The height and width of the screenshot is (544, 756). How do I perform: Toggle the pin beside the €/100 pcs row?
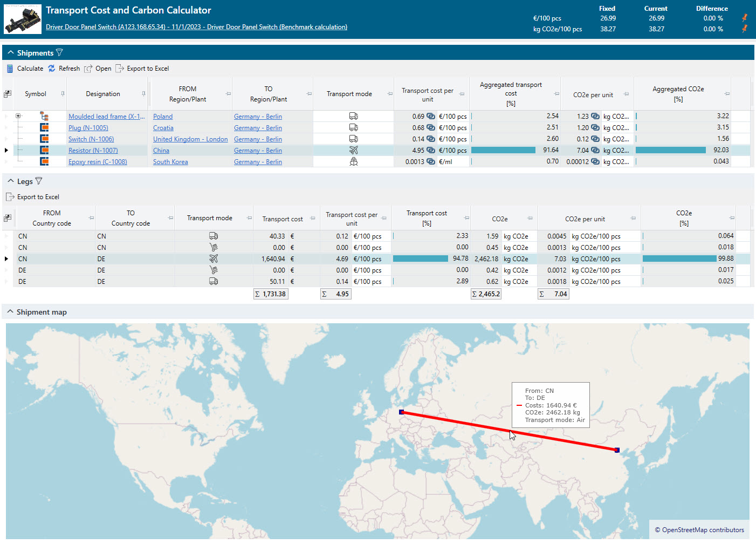(745, 18)
